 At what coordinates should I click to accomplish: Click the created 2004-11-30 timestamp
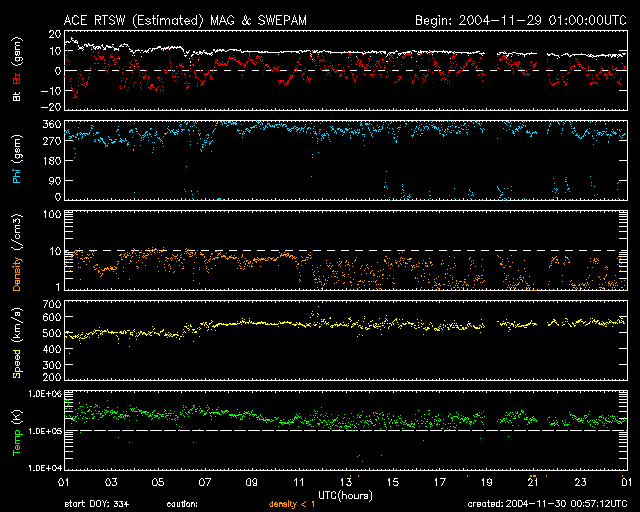547,503
